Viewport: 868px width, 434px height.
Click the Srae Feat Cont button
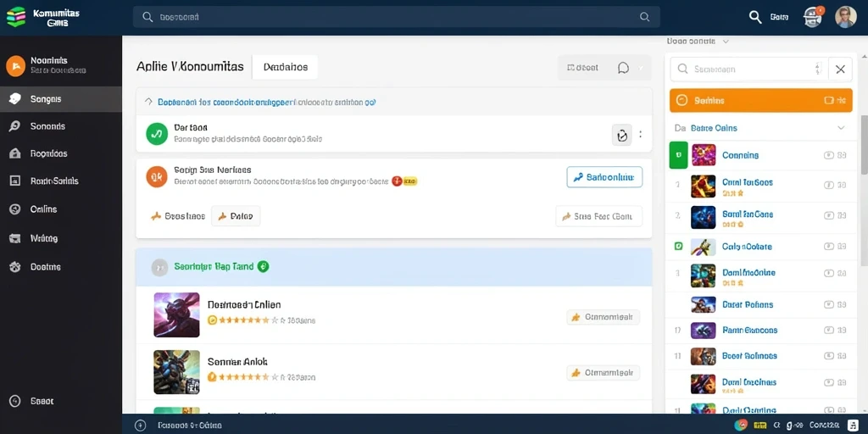click(x=599, y=216)
